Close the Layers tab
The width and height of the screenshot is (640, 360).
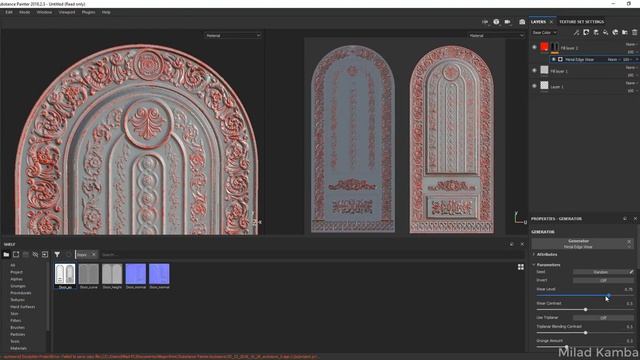[551, 22]
